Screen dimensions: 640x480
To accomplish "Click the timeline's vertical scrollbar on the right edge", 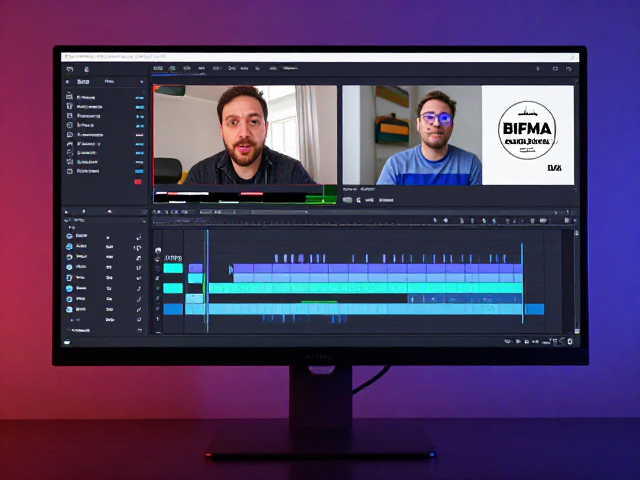I will 577,281.
